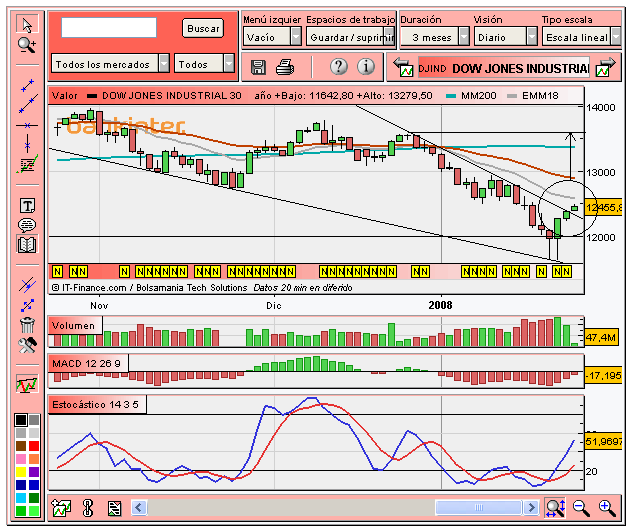
Task: Click the -17,195 MACD value
Action: point(603,376)
